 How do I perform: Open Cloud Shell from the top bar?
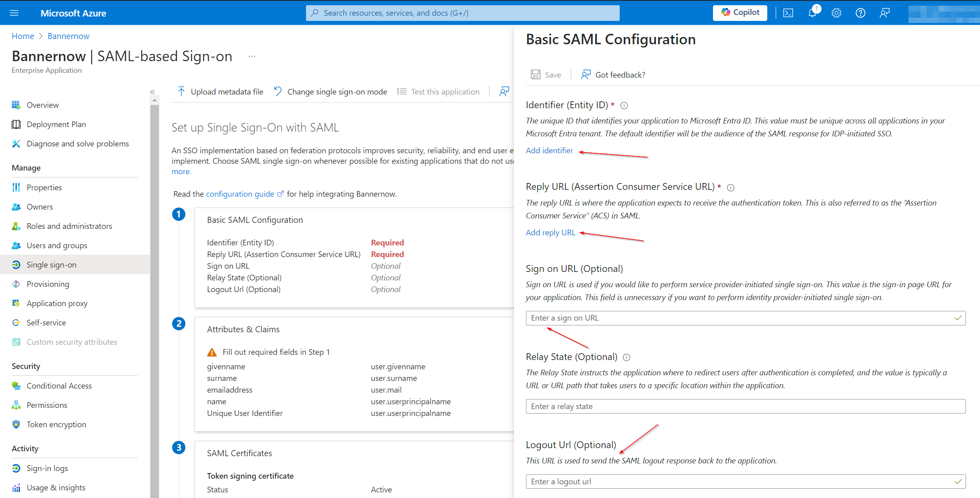[788, 13]
